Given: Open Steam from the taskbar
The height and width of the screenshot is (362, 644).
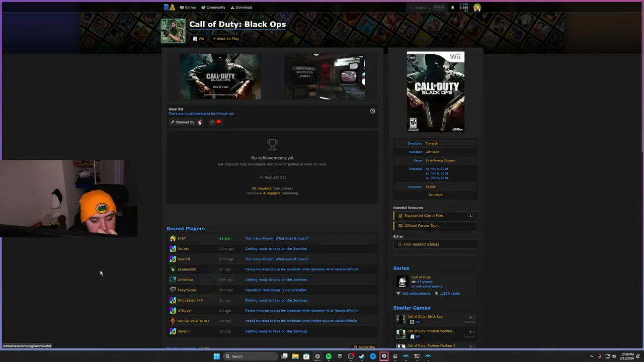Looking at the screenshot, I should (362, 356).
